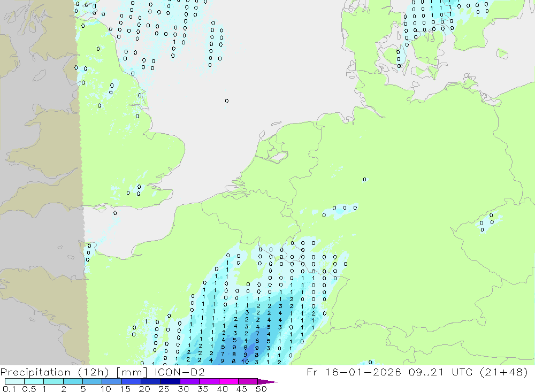
Task: Pick the 45–50 mm legend swatch
Action: [248, 381]
